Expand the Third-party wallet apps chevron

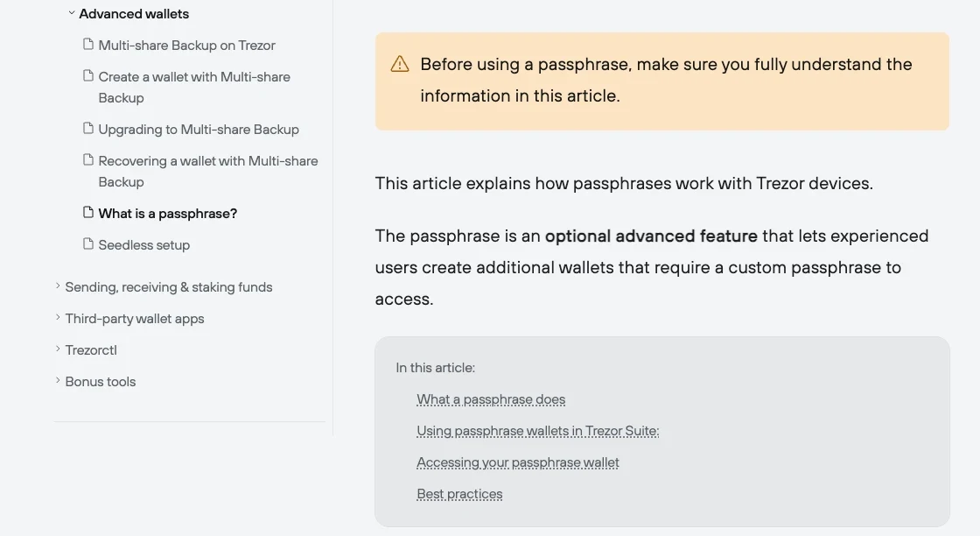(58, 317)
